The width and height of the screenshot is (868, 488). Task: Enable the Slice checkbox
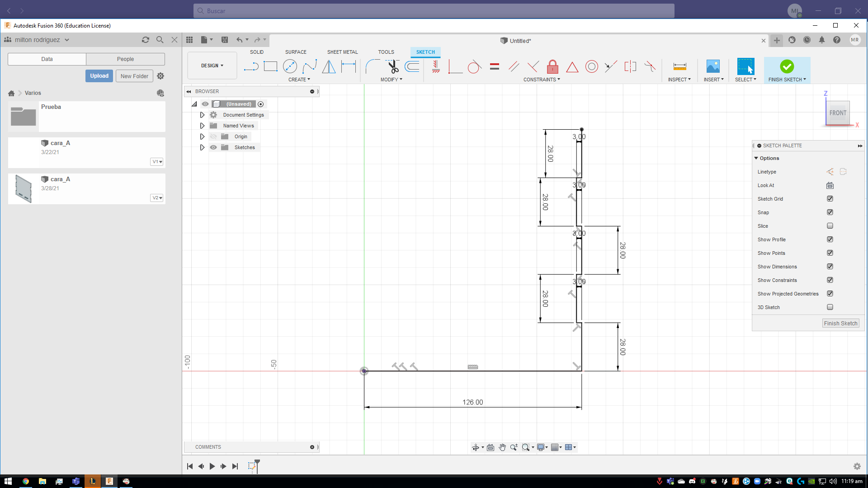click(830, 226)
